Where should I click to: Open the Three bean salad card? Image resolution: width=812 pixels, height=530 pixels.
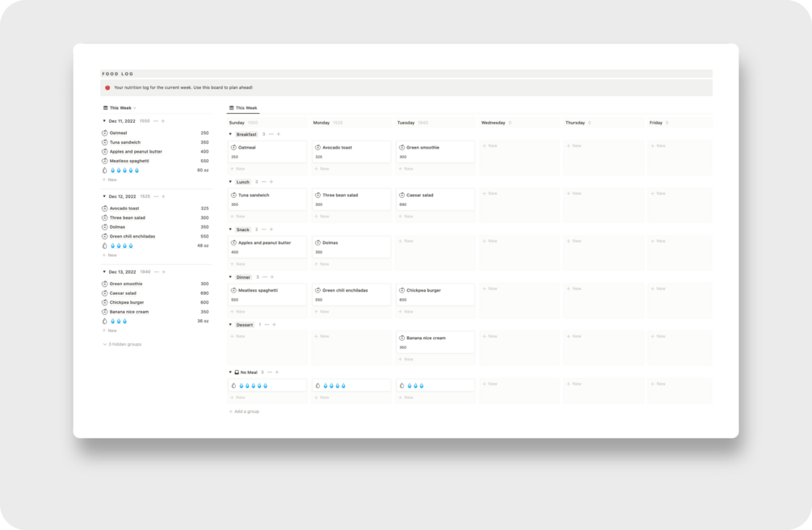click(x=351, y=200)
